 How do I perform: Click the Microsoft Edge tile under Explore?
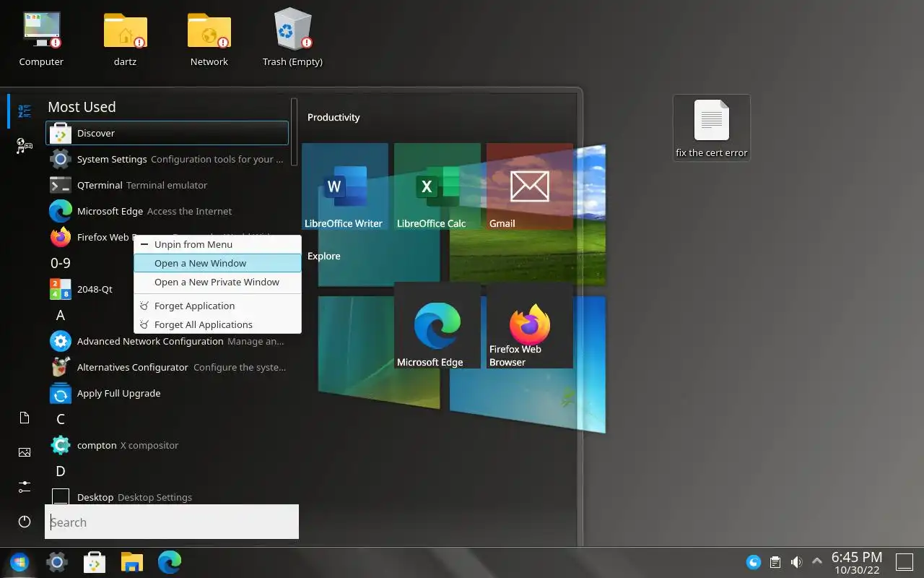point(437,325)
